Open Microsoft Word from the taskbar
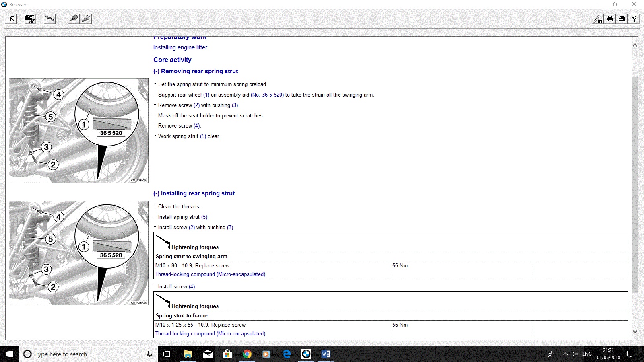 (x=326, y=354)
